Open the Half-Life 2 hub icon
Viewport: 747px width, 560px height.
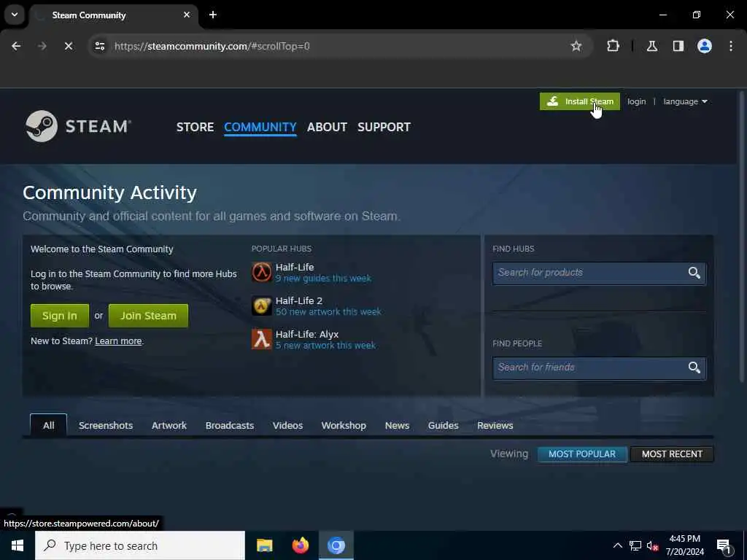262,306
